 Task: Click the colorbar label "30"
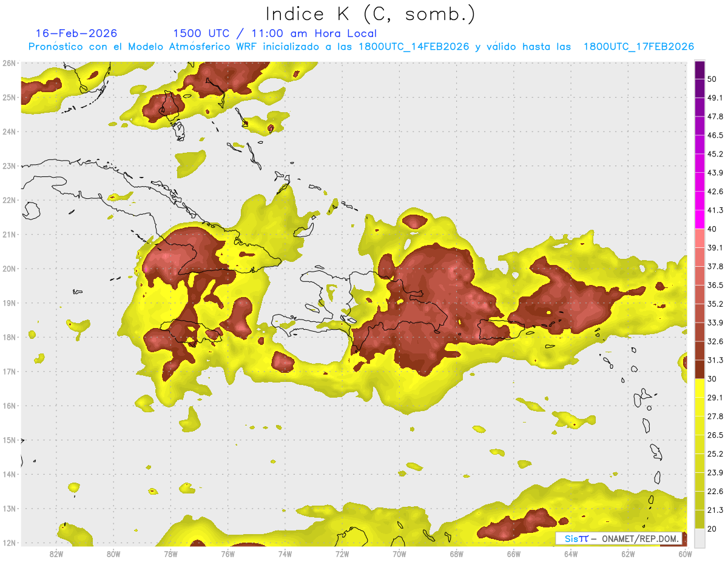[x=712, y=379]
